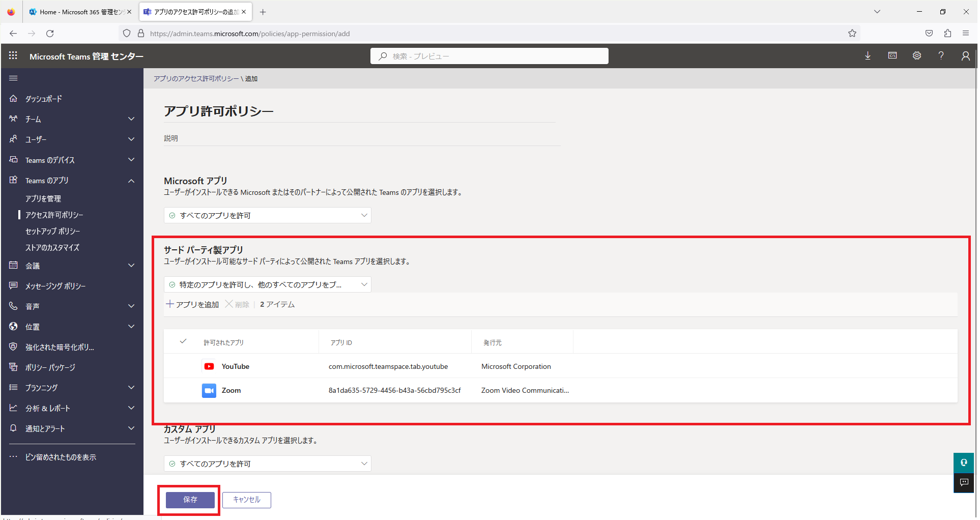The width and height of the screenshot is (980, 520).
Task: Click the policy packages icon
Action: point(13,367)
